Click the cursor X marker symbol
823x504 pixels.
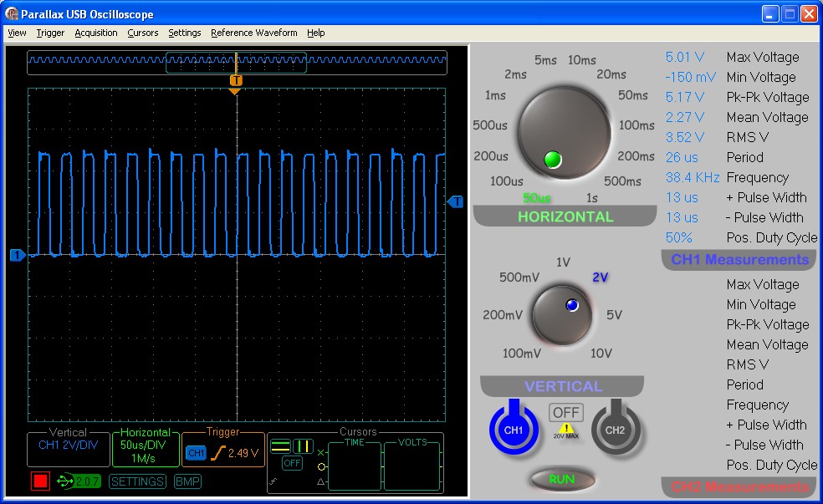tap(321, 453)
